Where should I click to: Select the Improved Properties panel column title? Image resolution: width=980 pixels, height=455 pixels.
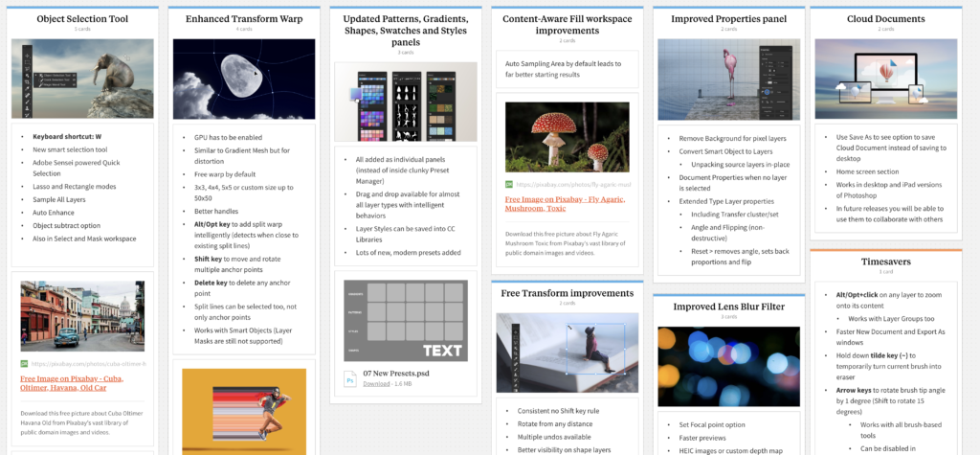tap(728, 19)
